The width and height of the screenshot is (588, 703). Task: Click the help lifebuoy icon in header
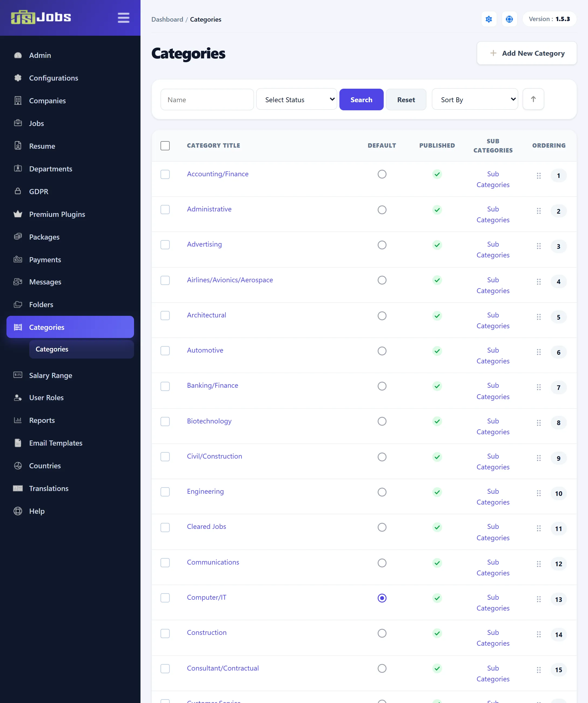509,19
